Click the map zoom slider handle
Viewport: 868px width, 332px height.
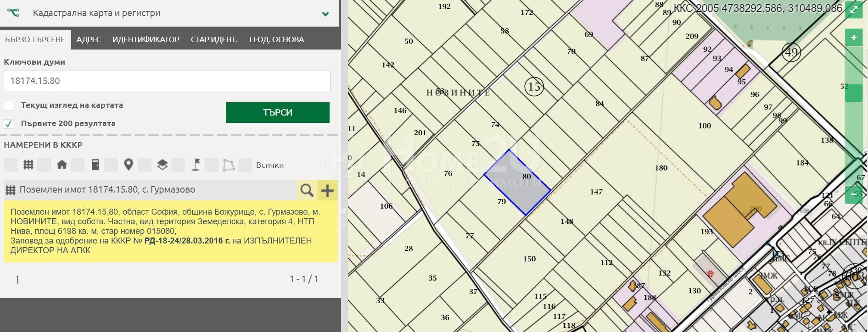pyautogui.click(x=854, y=93)
